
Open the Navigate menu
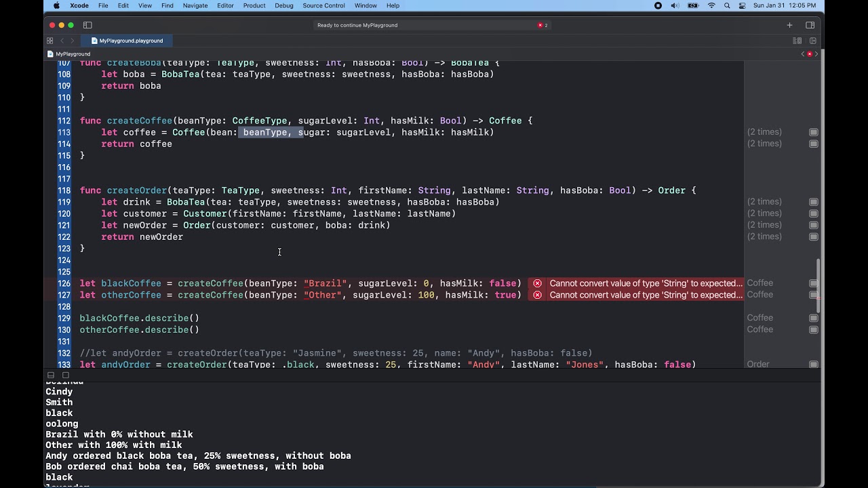(195, 5)
